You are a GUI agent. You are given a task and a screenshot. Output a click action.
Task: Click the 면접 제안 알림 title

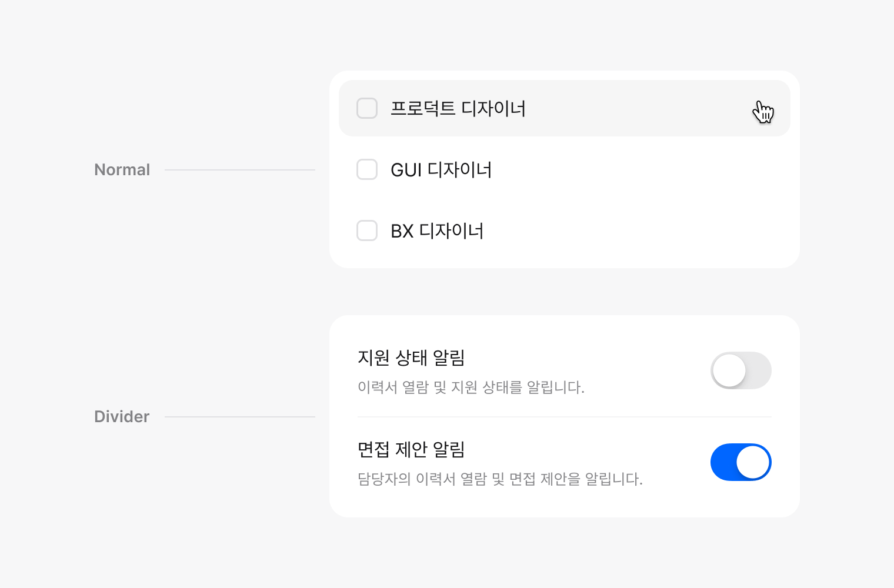pos(411,449)
